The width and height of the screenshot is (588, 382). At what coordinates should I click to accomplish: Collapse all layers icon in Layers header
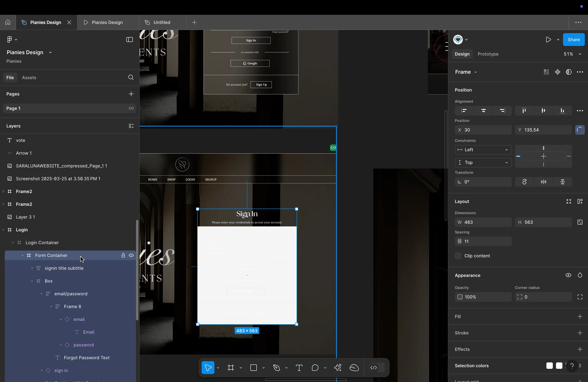(131, 126)
